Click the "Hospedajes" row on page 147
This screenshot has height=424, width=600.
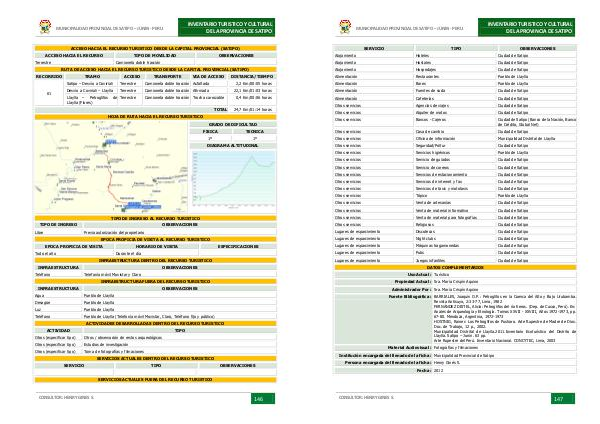tap(455, 70)
